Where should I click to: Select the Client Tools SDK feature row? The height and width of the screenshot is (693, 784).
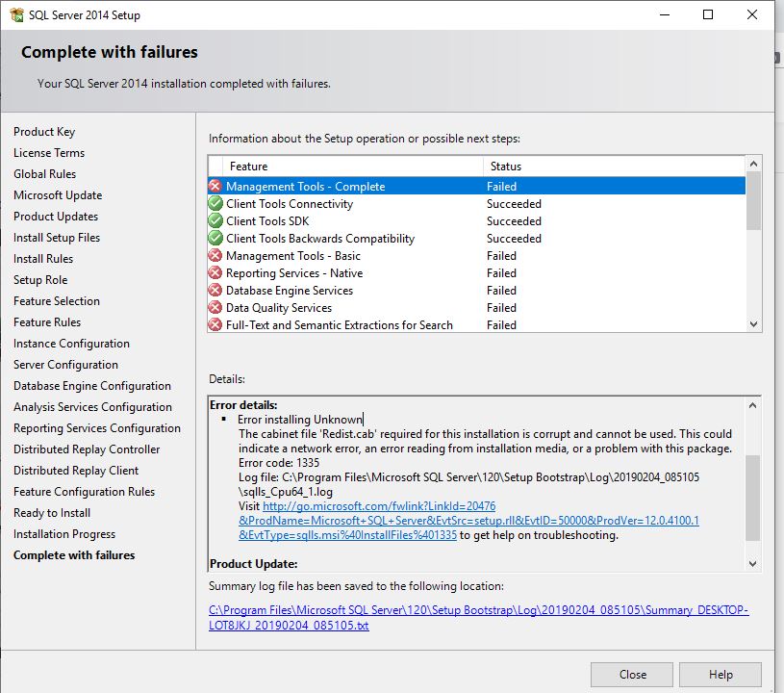(476, 220)
